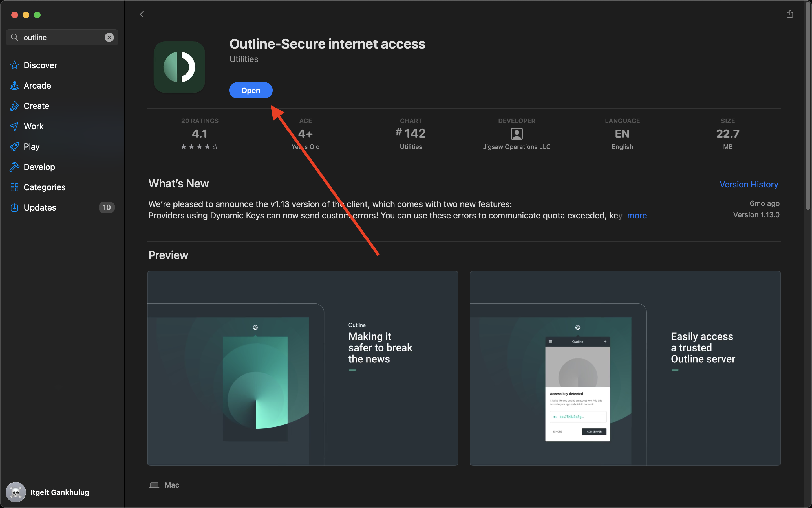The width and height of the screenshot is (812, 508).
Task: Click the Work paper-plane icon
Action: 14,126
